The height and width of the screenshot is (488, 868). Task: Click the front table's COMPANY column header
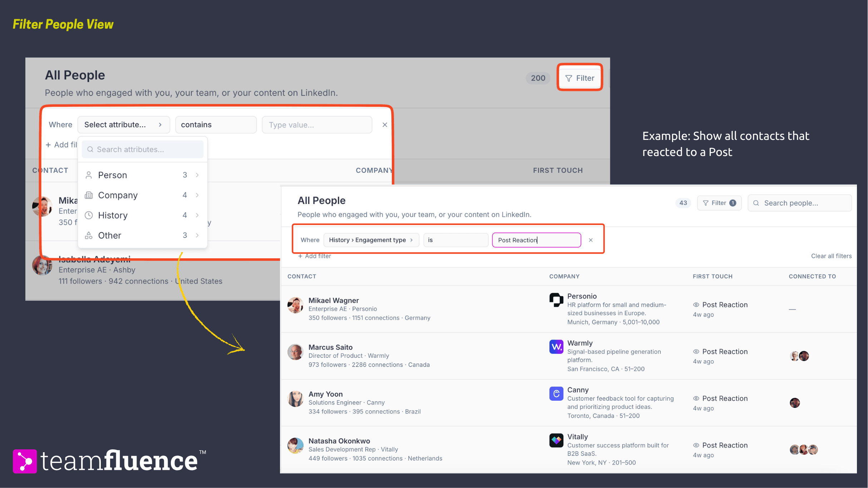(x=564, y=276)
